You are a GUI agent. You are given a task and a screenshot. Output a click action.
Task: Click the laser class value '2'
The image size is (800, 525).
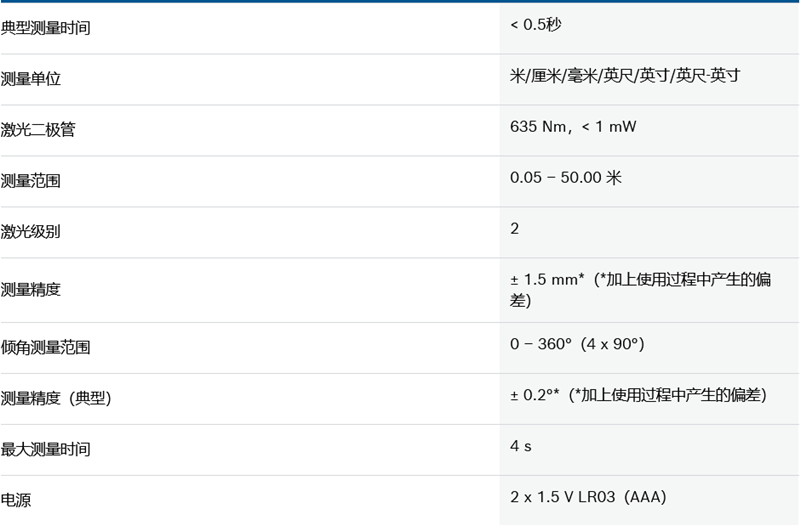(x=515, y=228)
